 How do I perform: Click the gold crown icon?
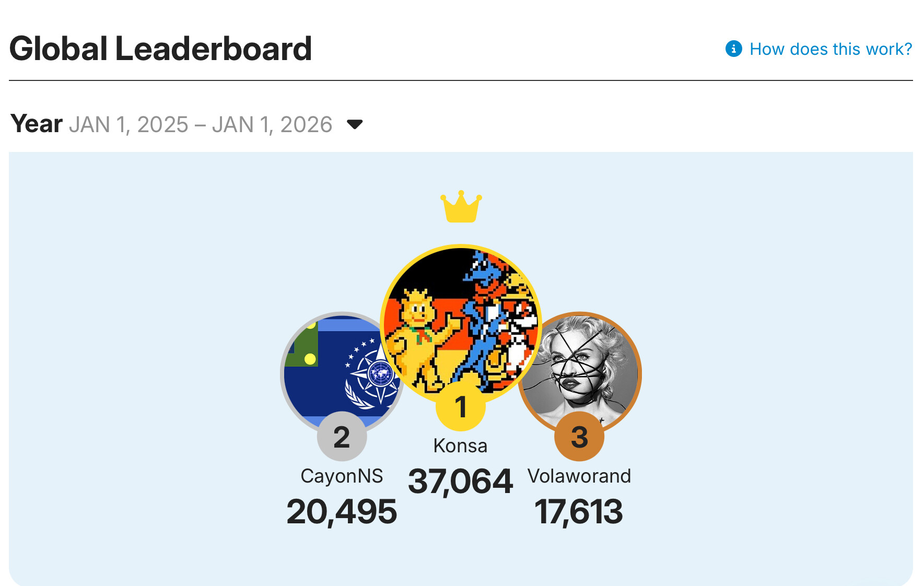(x=461, y=206)
